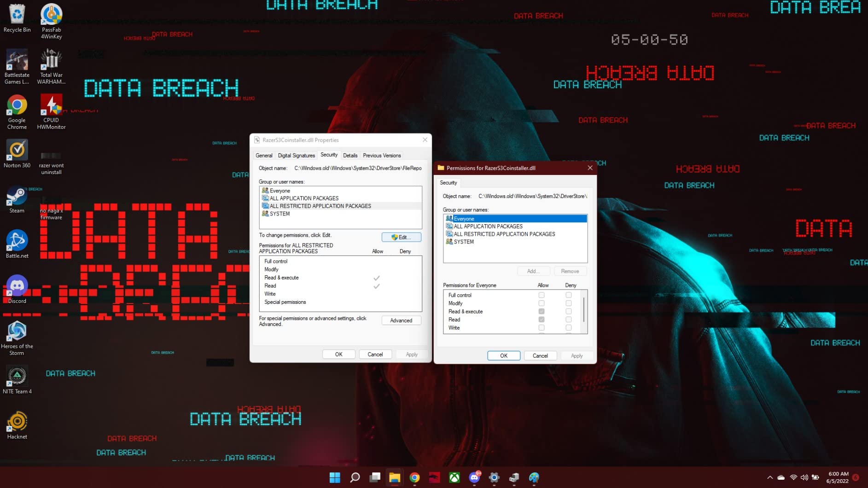Toggle Allow Read checkbox
The image size is (868, 488).
542,320
